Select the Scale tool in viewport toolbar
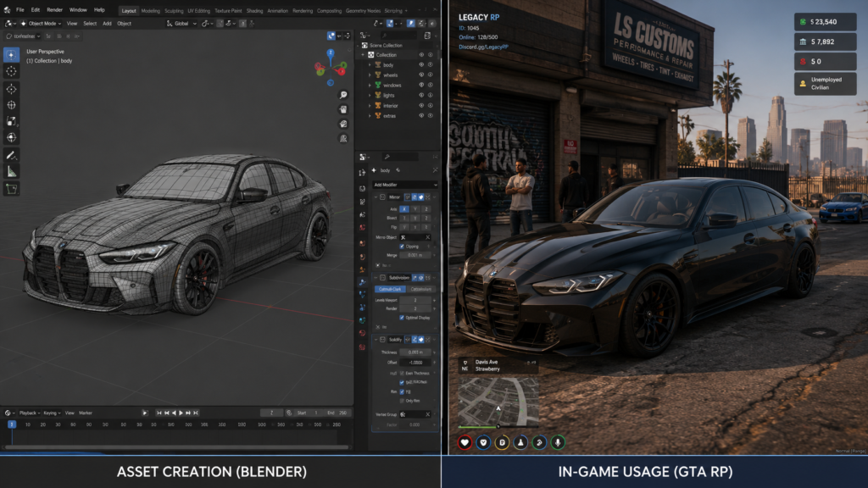The height and width of the screenshot is (488, 868). click(11, 121)
